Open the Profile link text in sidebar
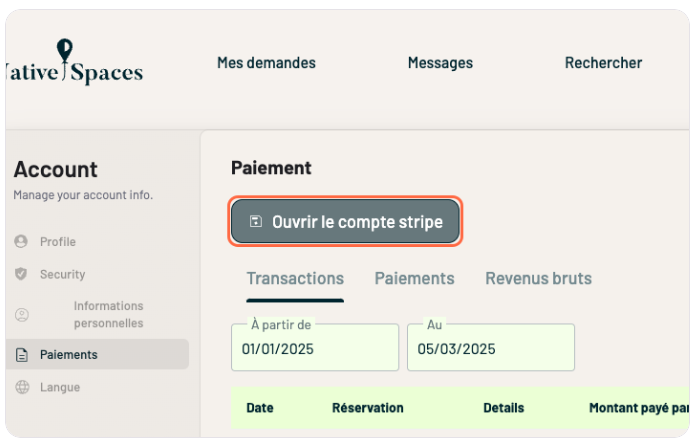This screenshot has width=700, height=447. pos(58,242)
